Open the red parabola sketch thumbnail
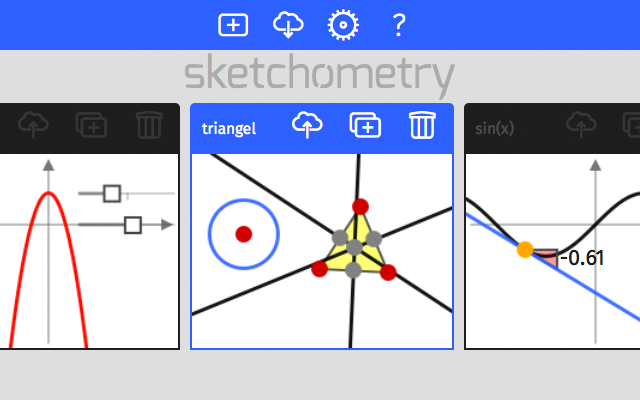The width and height of the screenshot is (640, 400). [x=89, y=251]
